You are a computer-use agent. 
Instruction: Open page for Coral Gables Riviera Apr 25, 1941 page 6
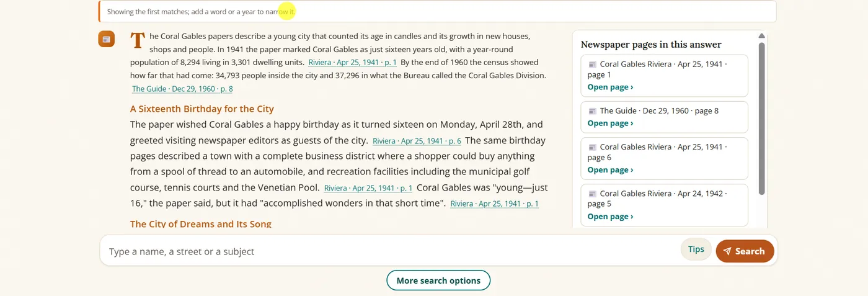610,169
